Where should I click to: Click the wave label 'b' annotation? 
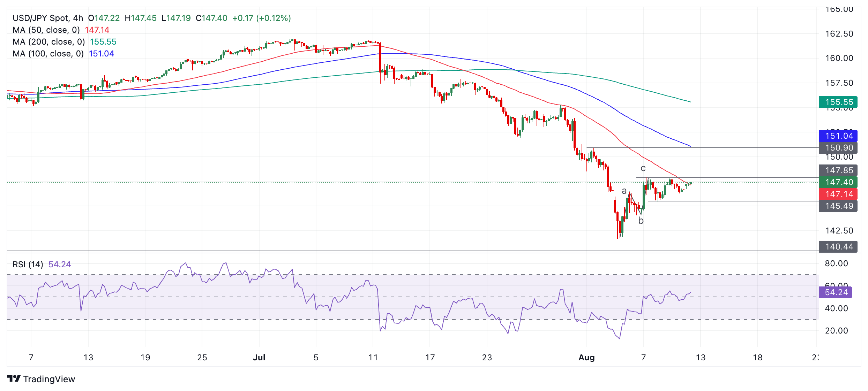click(x=641, y=221)
